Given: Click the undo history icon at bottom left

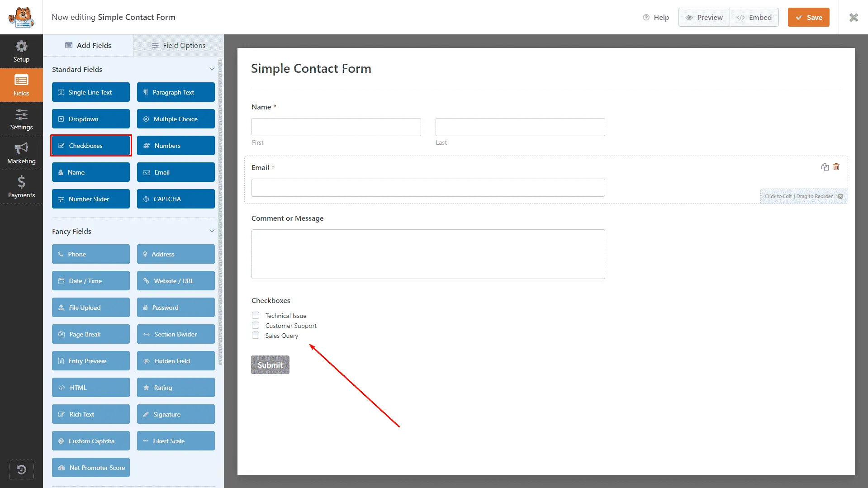Looking at the screenshot, I should click(21, 469).
